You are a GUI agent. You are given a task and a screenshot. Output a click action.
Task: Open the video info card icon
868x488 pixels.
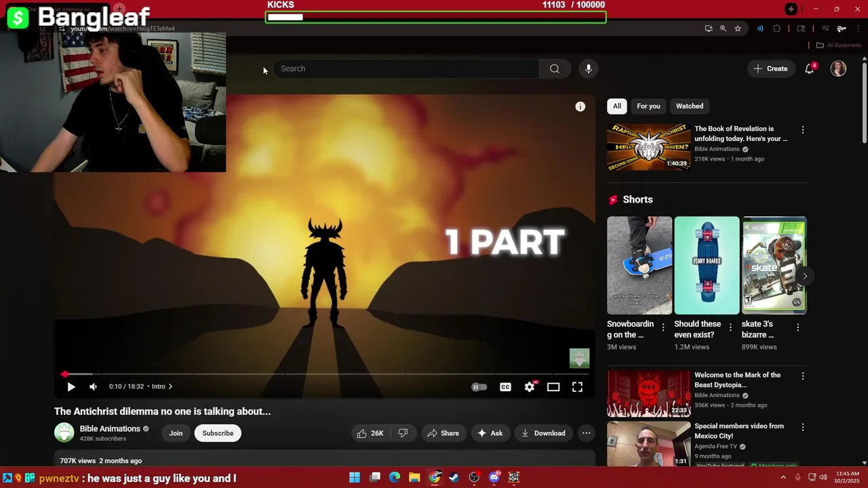click(x=580, y=106)
